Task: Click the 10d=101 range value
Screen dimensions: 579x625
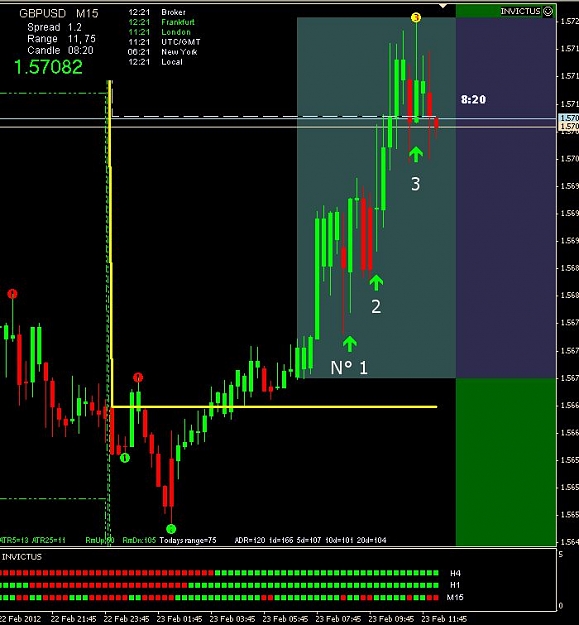Action: (x=339, y=540)
